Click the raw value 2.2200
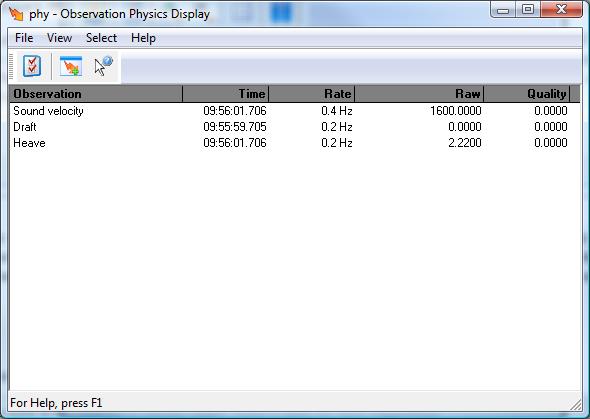590x419 pixels. [465, 143]
